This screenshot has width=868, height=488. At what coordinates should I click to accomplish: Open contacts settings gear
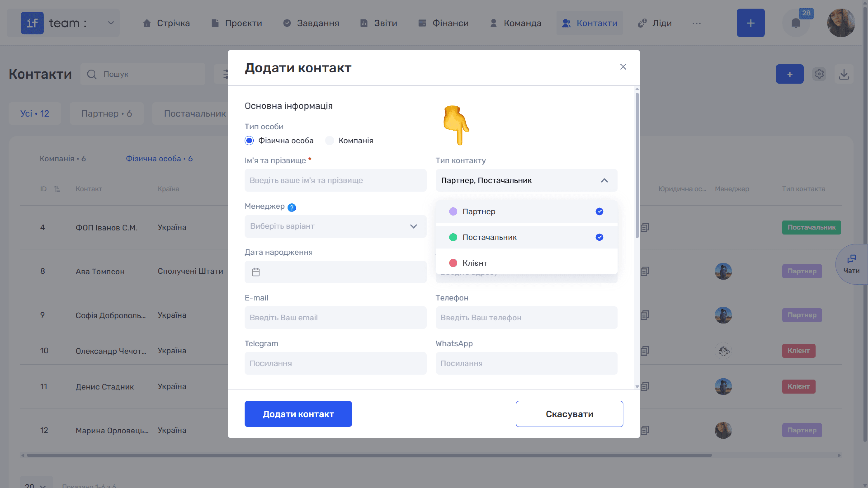819,74
